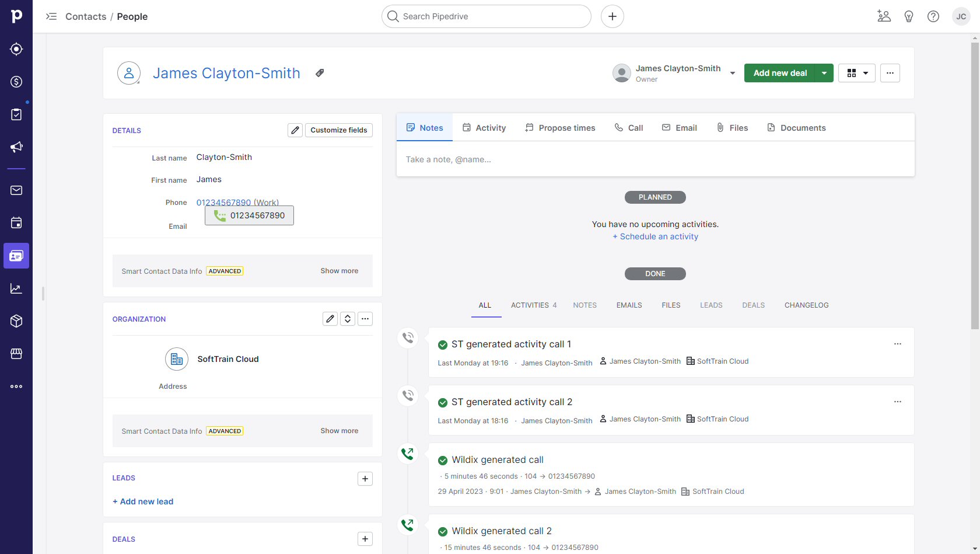Screen dimensions: 980x554
Task: Click Schedule an activity link
Action: click(655, 236)
